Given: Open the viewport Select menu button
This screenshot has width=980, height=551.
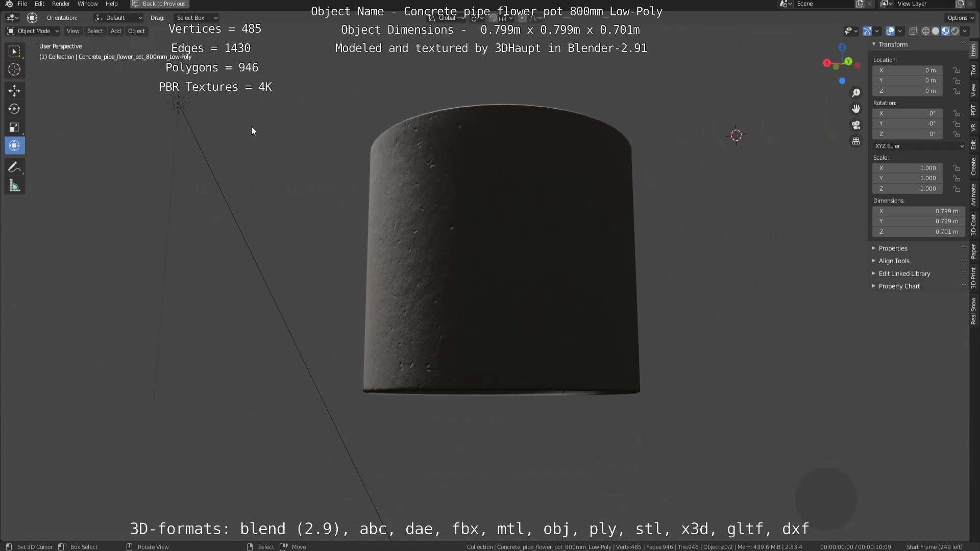Looking at the screenshot, I should coord(95,31).
